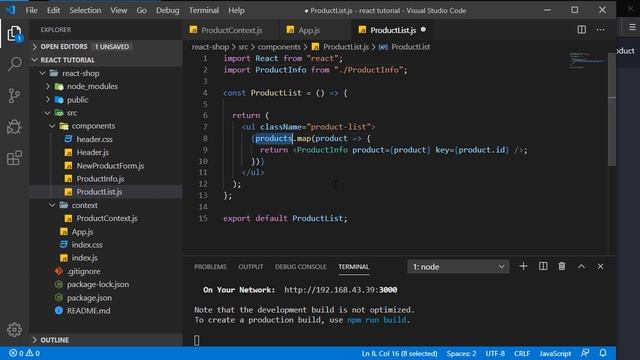
Task: Open ProductInfo.js in the explorer
Action: click(x=100, y=179)
